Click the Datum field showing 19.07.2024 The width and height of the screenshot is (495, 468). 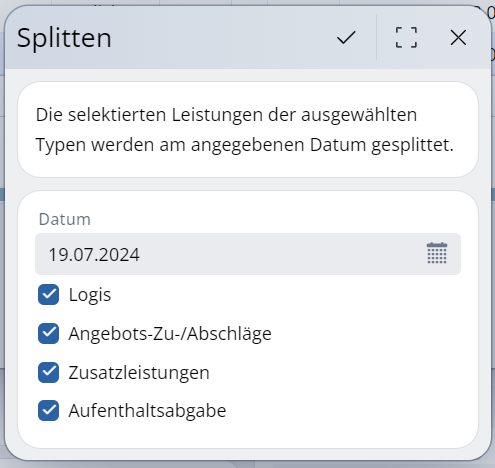point(248,254)
